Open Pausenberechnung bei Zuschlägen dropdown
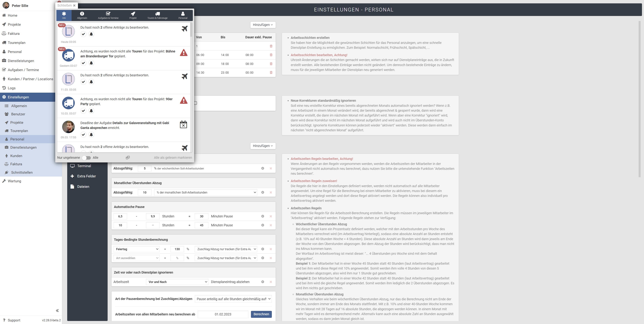 point(233,299)
